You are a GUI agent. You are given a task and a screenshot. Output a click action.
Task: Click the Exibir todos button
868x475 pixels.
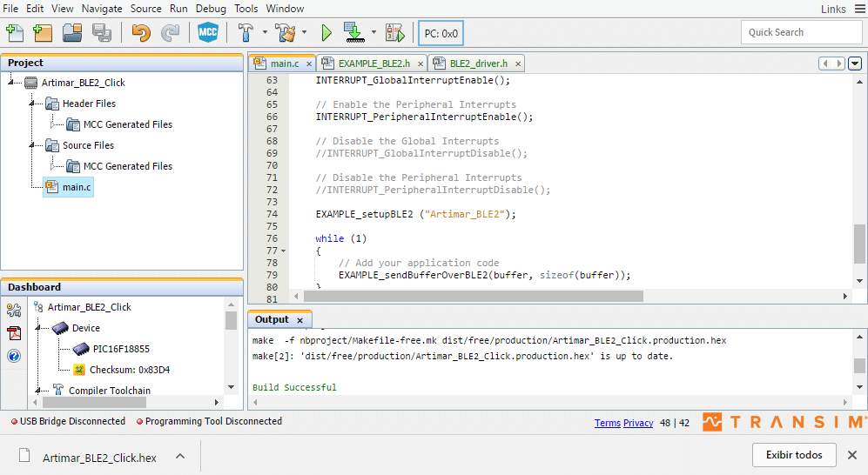[x=794, y=454]
